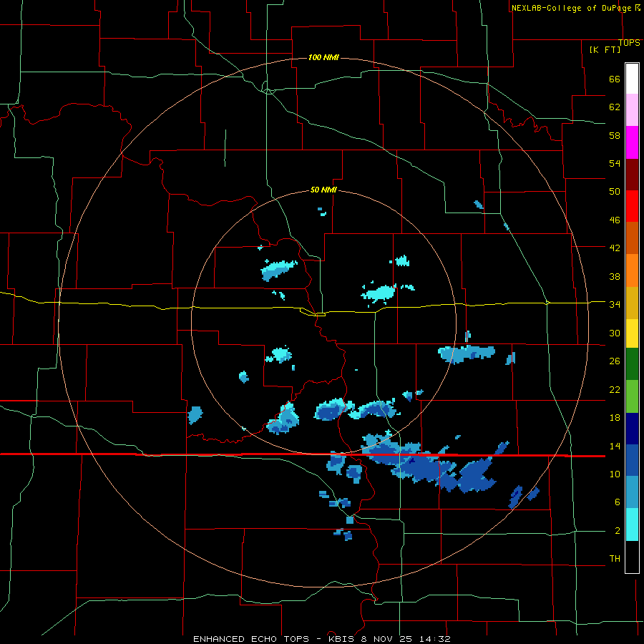Screen dimensions: 644x644
Task: Click the orange swatch between 38 and 42
Action: point(632,270)
